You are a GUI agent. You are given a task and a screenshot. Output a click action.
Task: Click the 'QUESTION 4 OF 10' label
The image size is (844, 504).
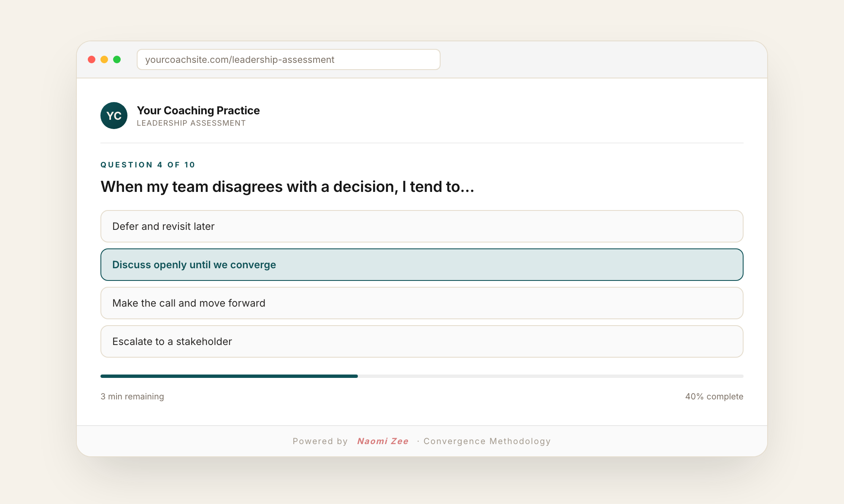tap(148, 165)
